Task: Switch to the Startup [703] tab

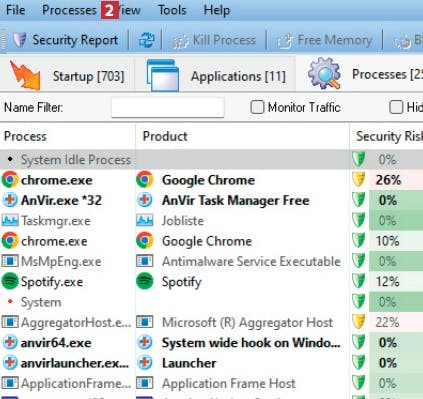Action: click(67, 75)
